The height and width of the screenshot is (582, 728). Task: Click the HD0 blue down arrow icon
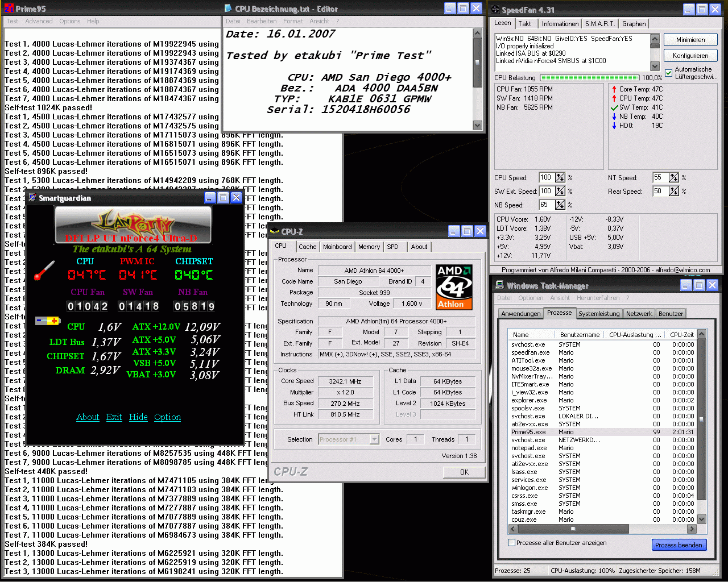point(614,126)
